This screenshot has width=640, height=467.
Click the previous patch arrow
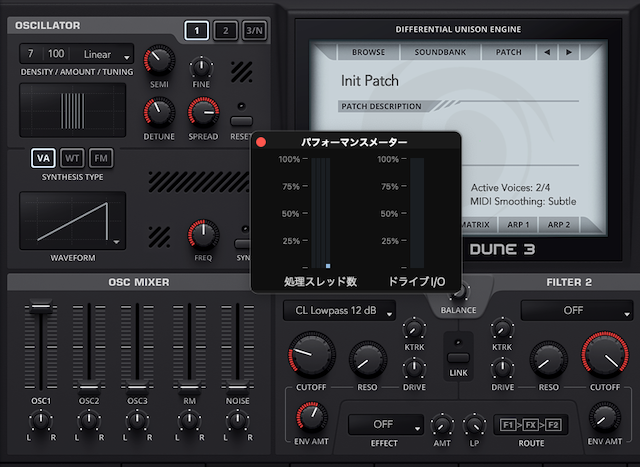545,51
